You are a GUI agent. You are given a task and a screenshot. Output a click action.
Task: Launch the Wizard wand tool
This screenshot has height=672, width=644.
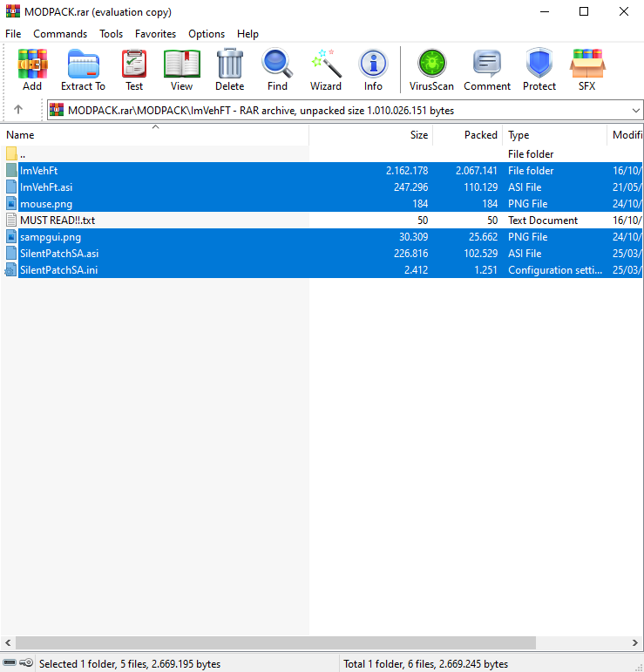(x=326, y=64)
